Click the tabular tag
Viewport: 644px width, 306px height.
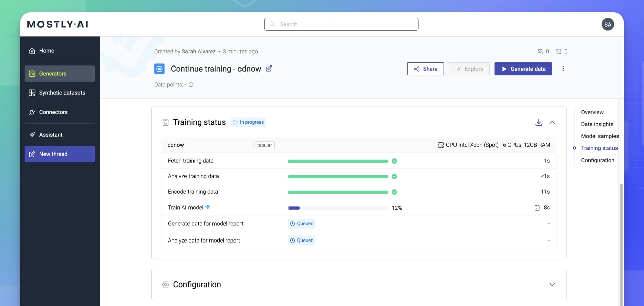(x=264, y=145)
